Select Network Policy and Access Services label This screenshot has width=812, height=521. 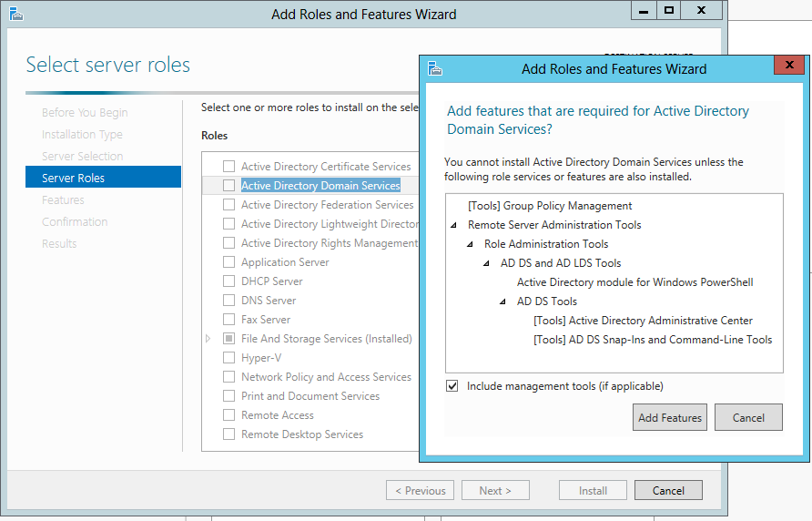(326, 377)
